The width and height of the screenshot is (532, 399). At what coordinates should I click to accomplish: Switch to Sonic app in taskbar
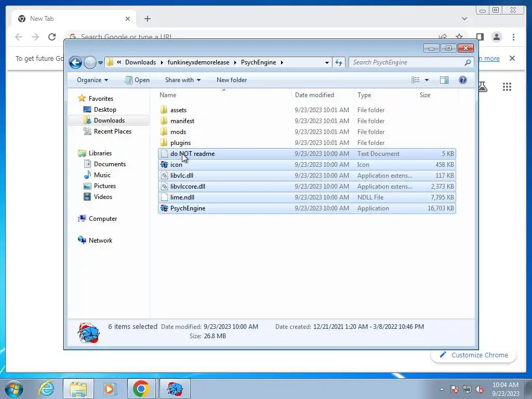pyautogui.click(x=175, y=389)
